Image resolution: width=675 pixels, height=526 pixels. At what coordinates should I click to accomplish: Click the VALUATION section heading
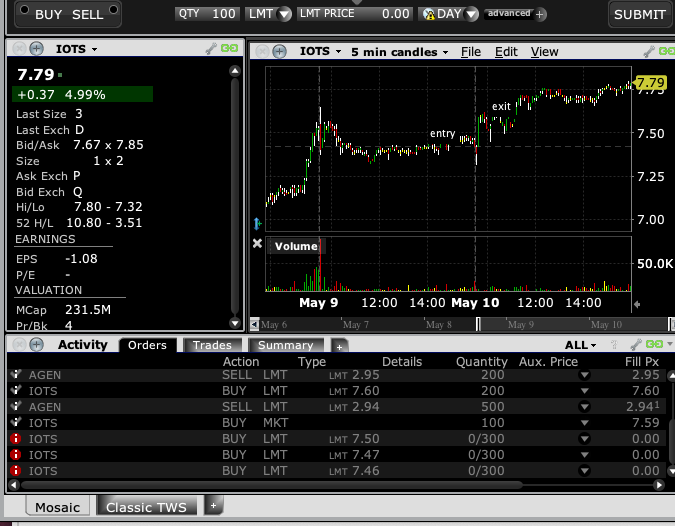tap(48, 290)
